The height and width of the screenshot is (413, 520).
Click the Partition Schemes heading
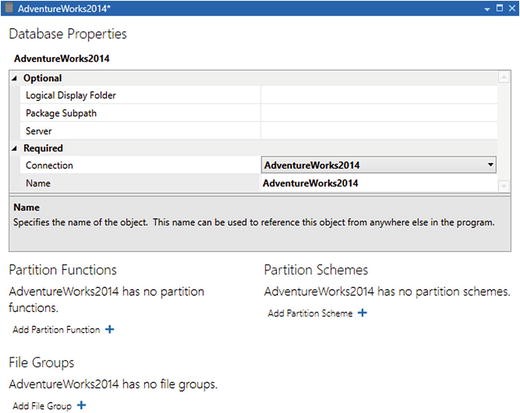[x=316, y=270]
